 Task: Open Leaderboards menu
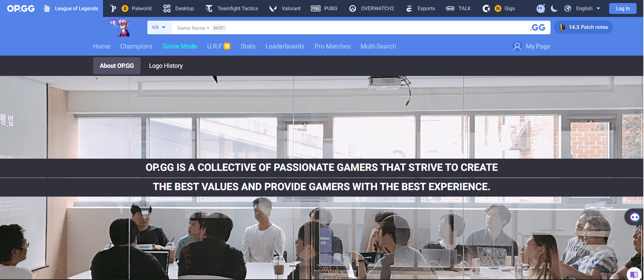tap(285, 46)
